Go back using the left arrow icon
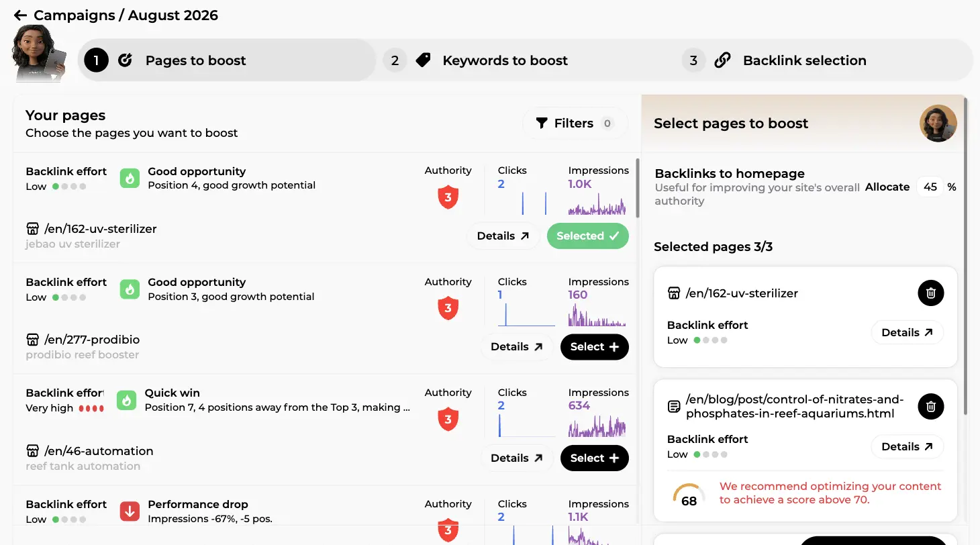Image resolution: width=980 pixels, height=545 pixels. coord(20,15)
